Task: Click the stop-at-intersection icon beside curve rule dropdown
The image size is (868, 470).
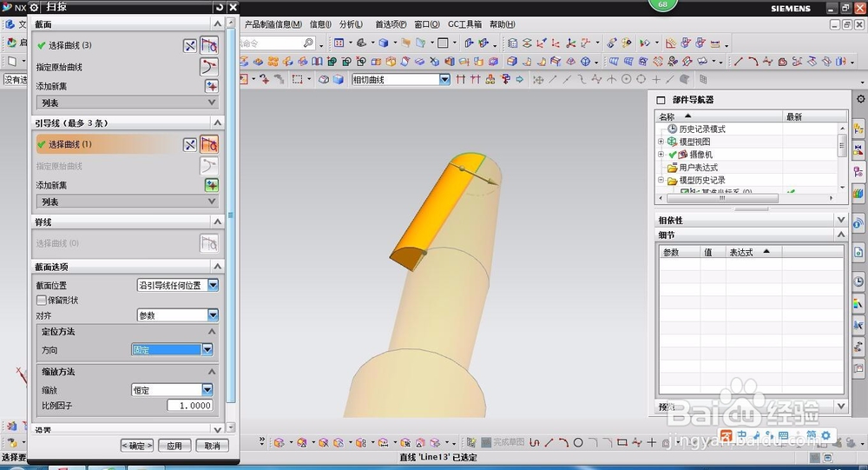Action: coord(461,80)
